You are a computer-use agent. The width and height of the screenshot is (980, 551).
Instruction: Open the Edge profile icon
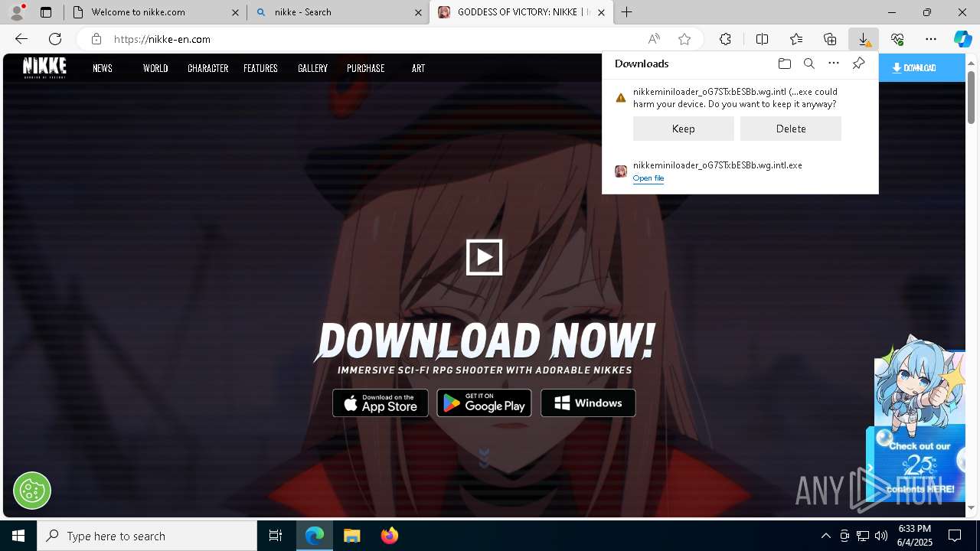(x=17, y=12)
